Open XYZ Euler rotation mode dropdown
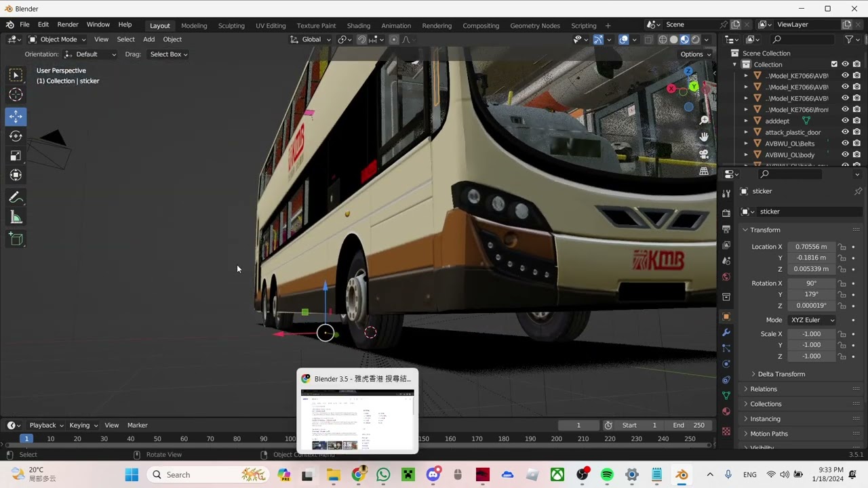This screenshot has width=868, height=488. (811, 320)
